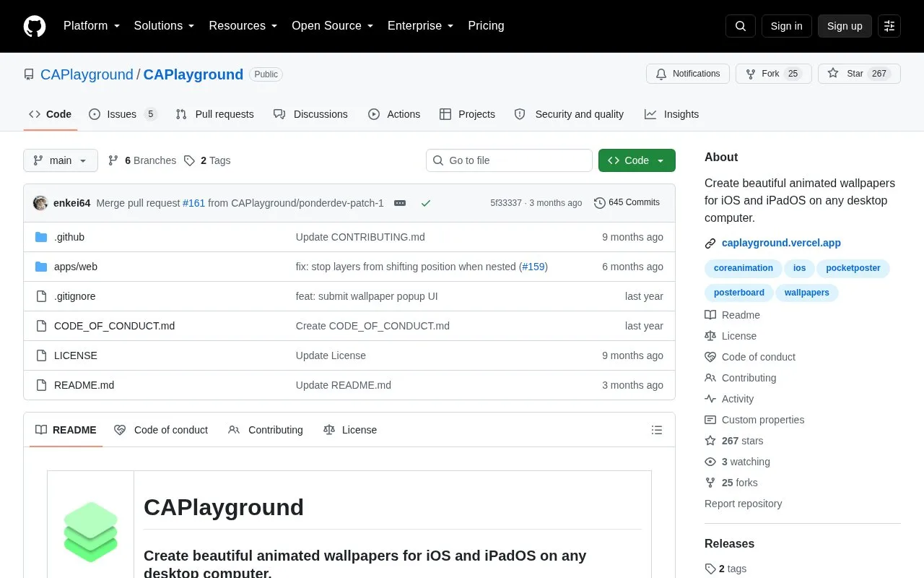
Task: Open the Insights tab
Action: coord(672,114)
